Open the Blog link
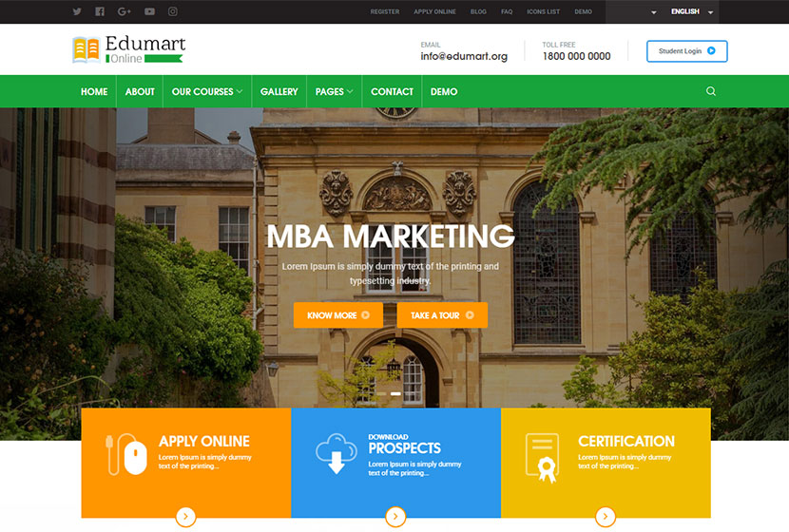Image resolution: width=789 pixels, height=532 pixels. point(478,11)
